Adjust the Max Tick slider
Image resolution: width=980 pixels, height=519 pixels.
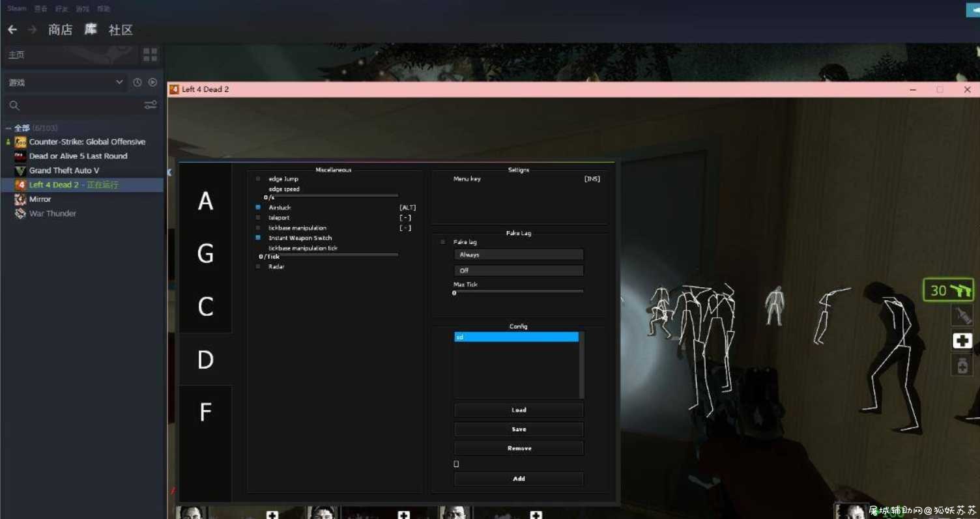click(x=519, y=291)
